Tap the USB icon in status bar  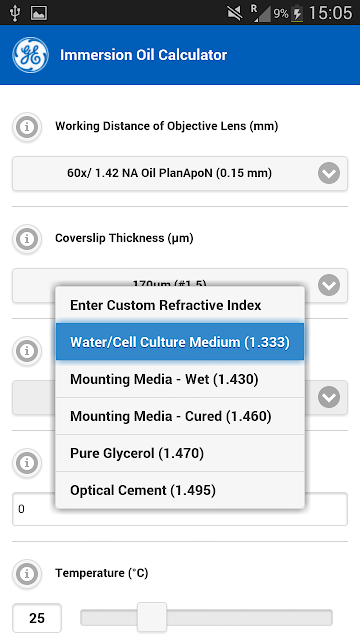(x=15, y=13)
